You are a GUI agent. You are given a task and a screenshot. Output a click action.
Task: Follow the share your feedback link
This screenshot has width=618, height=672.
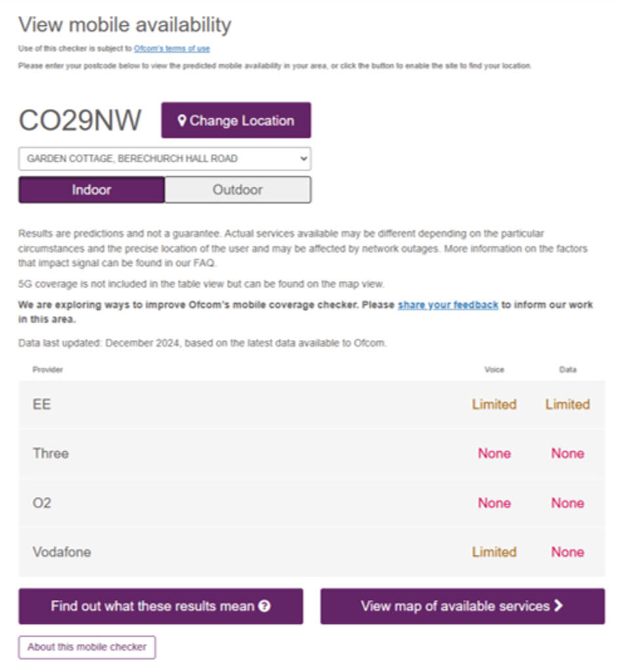pos(447,305)
